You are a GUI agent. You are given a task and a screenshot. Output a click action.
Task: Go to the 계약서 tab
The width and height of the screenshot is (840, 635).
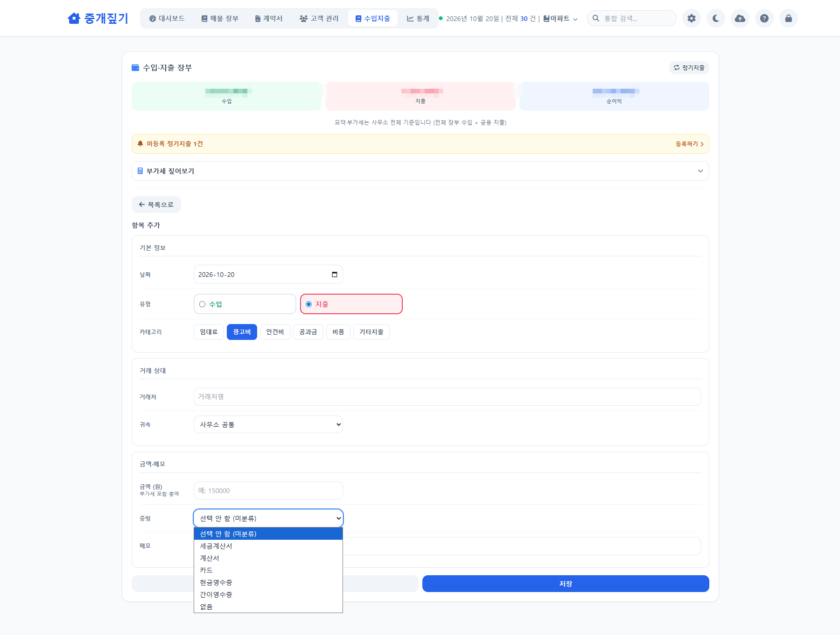pyautogui.click(x=269, y=18)
